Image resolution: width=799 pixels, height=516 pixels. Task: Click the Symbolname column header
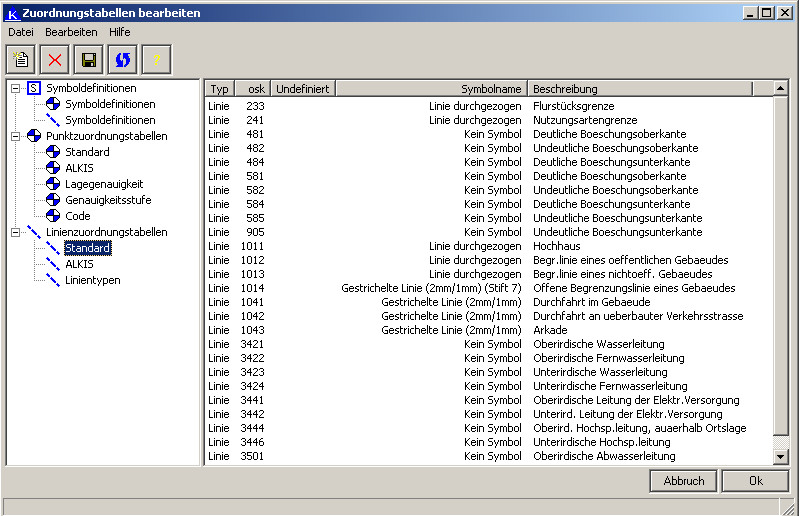490,89
